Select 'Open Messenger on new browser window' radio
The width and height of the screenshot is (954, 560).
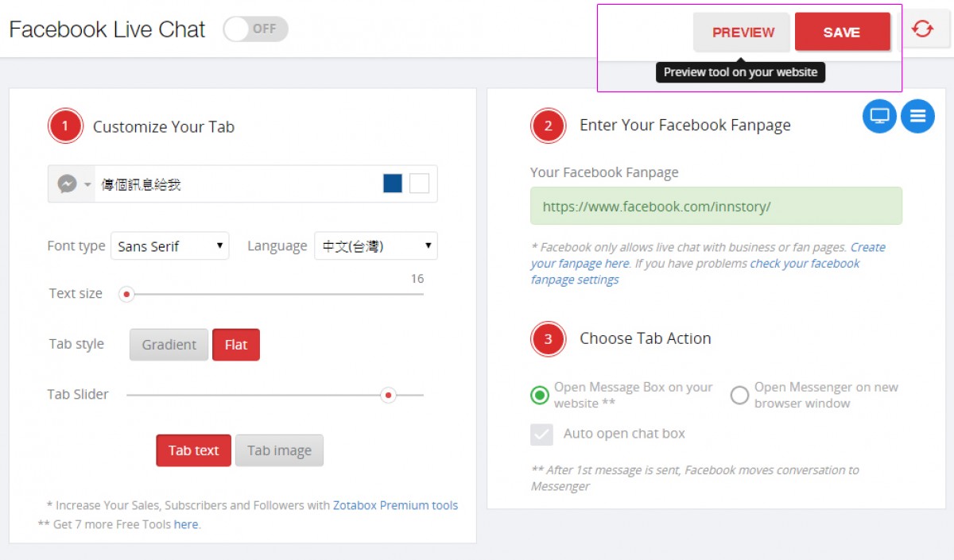tap(739, 395)
